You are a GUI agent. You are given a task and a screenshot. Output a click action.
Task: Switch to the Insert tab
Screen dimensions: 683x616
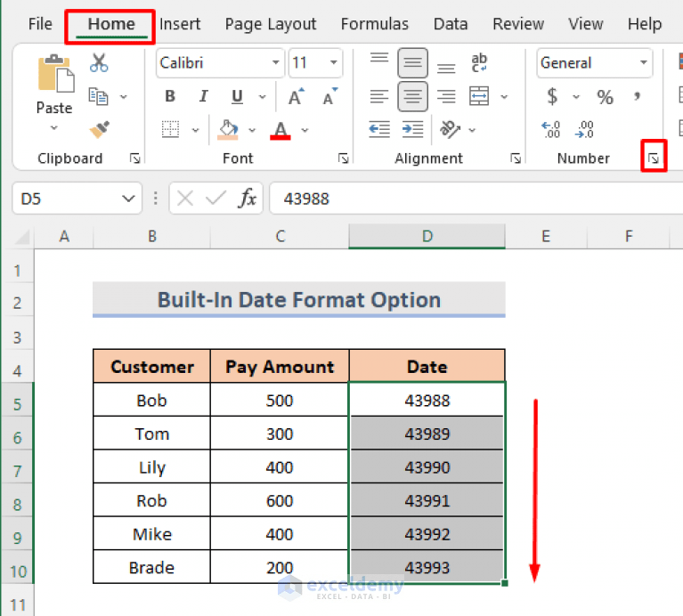180,24
